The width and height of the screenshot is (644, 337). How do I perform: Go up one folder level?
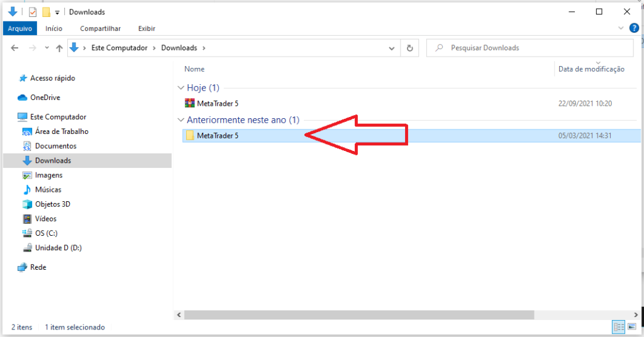pyautogui.click(x=59, y=48)
